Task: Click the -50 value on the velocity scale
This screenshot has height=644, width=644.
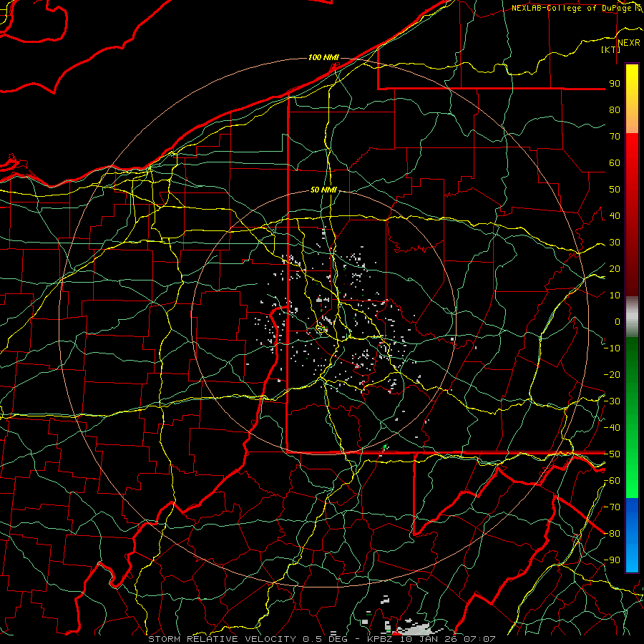Action: click(612, 454)
